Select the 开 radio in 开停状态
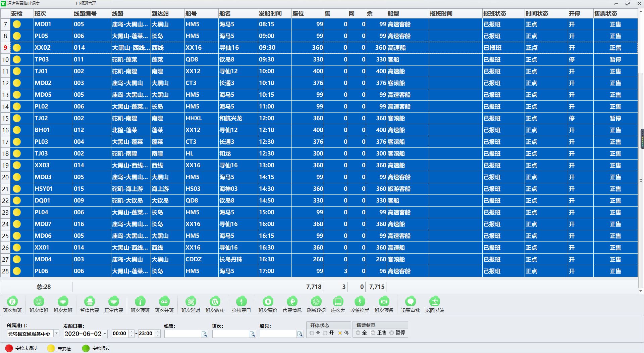 click(x=325, y=333)
